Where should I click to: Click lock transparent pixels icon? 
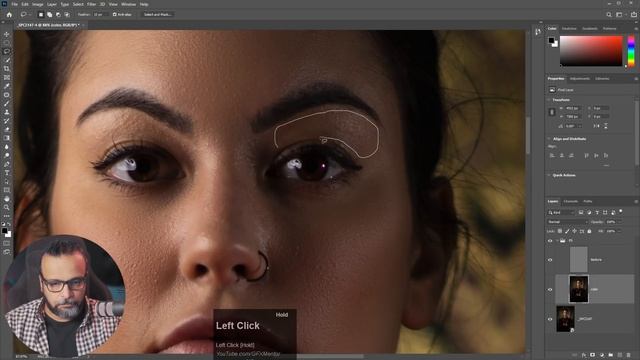(560, 231)
